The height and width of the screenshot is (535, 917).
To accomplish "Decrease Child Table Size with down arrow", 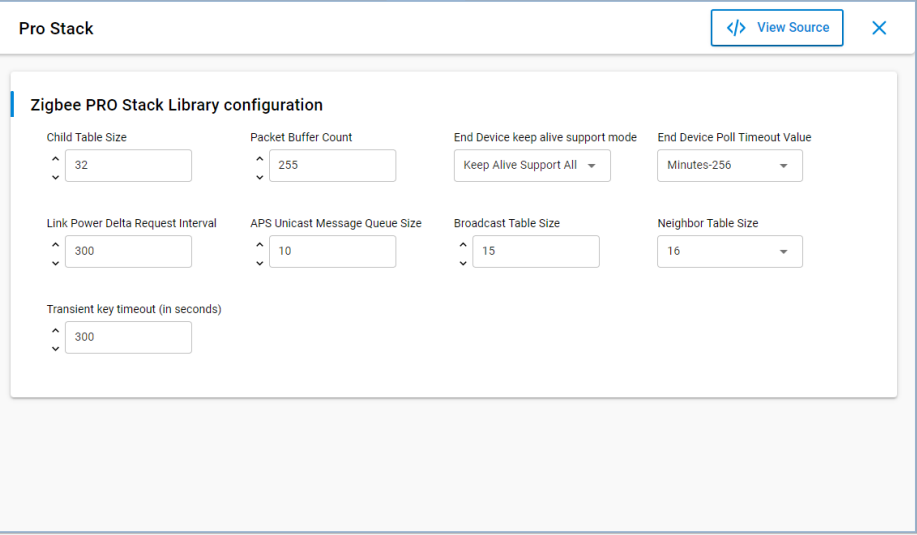I will pos(55,177).
